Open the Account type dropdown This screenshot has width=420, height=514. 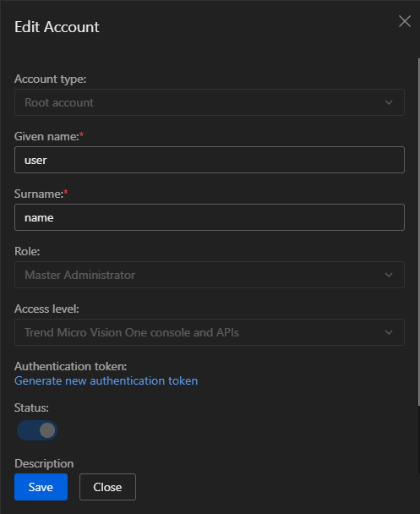click(210, 102)
